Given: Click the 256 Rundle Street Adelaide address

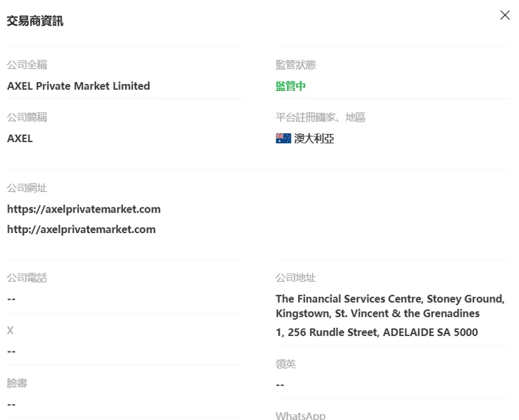Looking at the screenshot, I should [x=377, y=332].
